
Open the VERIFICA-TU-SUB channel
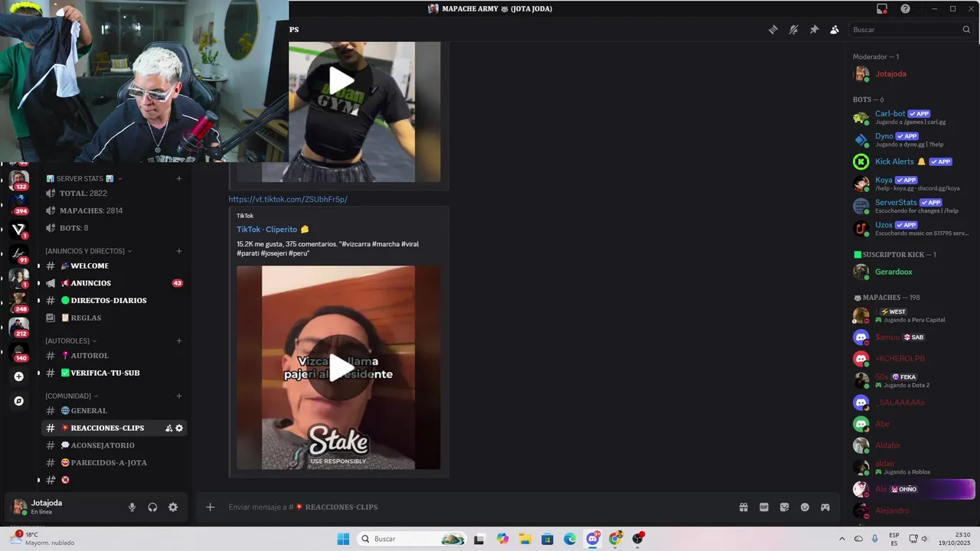[114, 373]
